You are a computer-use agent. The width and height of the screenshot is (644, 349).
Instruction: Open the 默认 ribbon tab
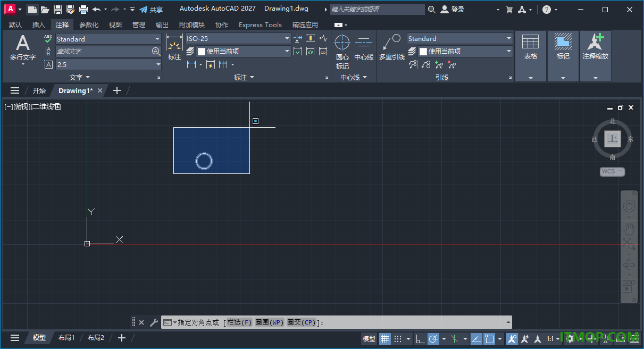click(x=15, y=24)
